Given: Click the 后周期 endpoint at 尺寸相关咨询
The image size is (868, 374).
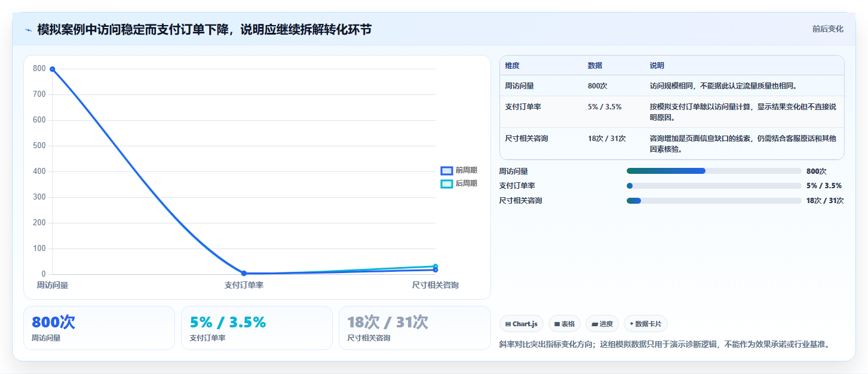Looking at the screenshot, I should 435,266.
